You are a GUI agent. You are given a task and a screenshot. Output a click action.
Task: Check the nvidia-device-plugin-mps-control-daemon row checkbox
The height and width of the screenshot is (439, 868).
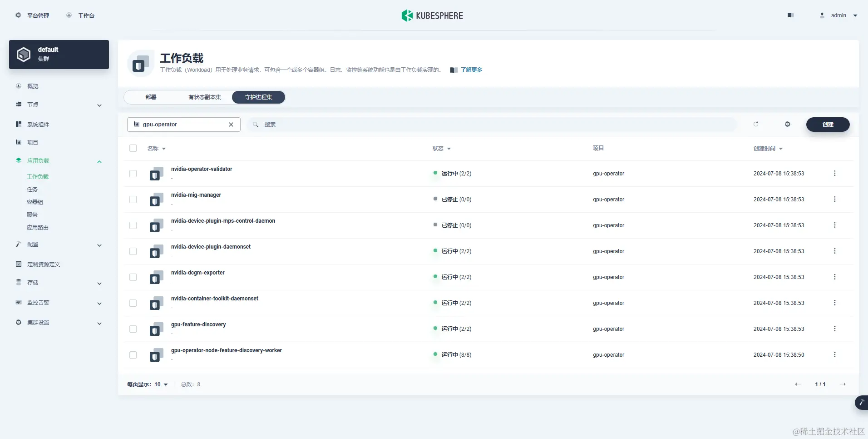tap(133, 225)
